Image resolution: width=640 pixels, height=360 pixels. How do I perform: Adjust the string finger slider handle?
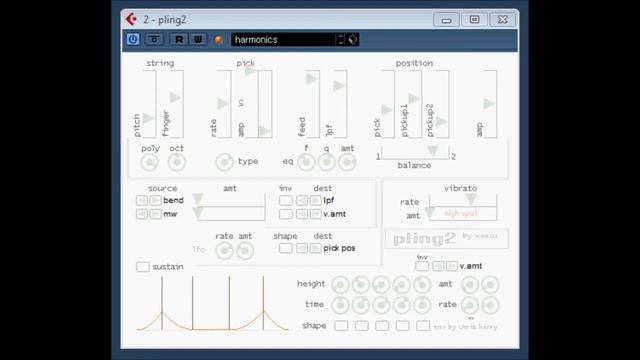click(176, 98)
